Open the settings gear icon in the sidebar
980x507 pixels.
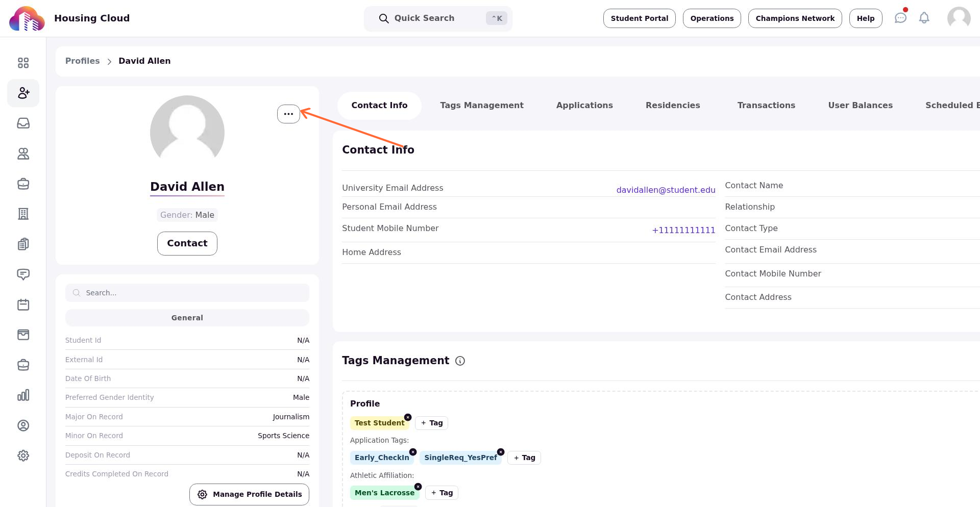coord(23,455)
